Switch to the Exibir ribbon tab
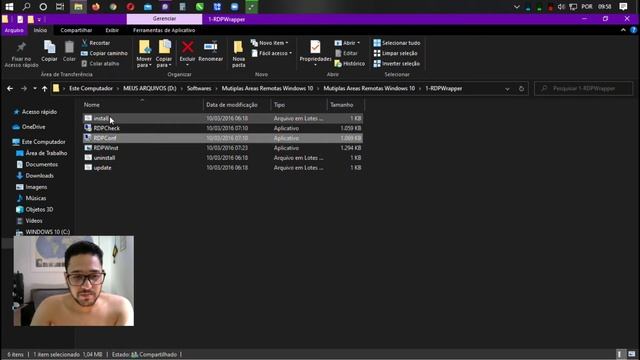The width and height of the screenshot is (640, 360). click(x=112, y=30)
